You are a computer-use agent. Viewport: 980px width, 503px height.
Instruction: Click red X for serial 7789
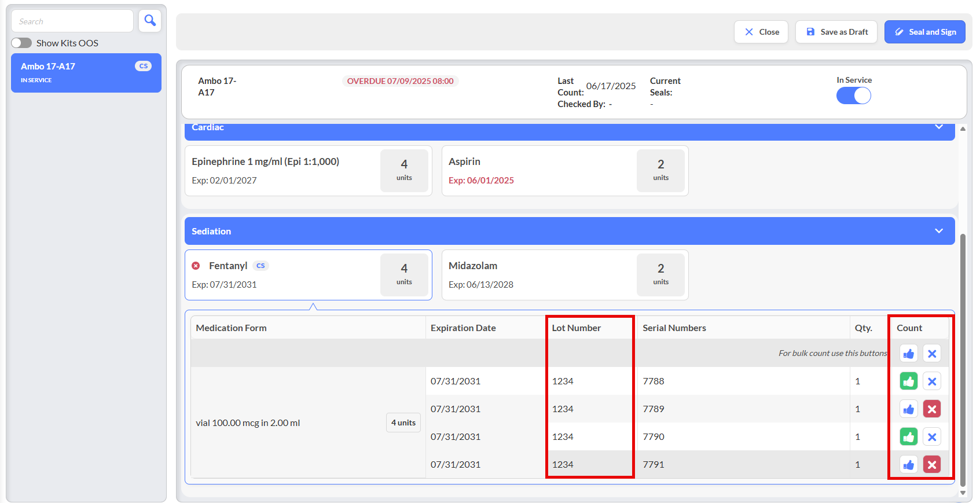932,409
